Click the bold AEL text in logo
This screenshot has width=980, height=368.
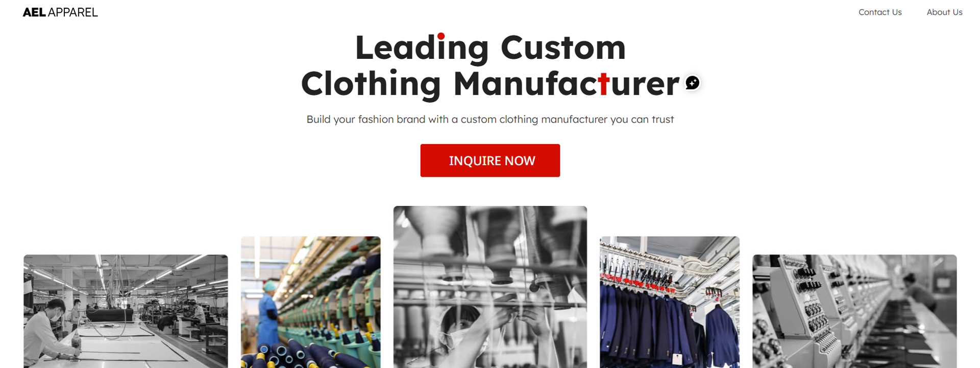[x=34, y=12]
